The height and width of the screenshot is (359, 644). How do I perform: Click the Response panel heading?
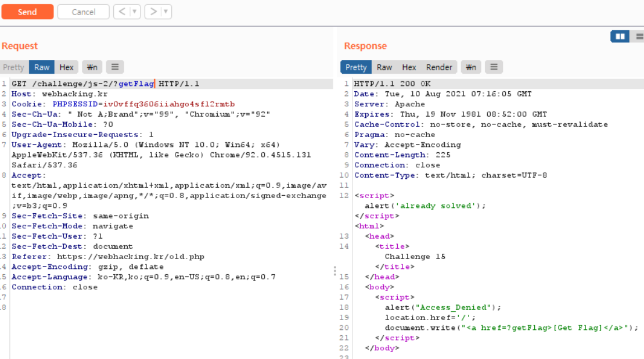(x=365, y=46)
